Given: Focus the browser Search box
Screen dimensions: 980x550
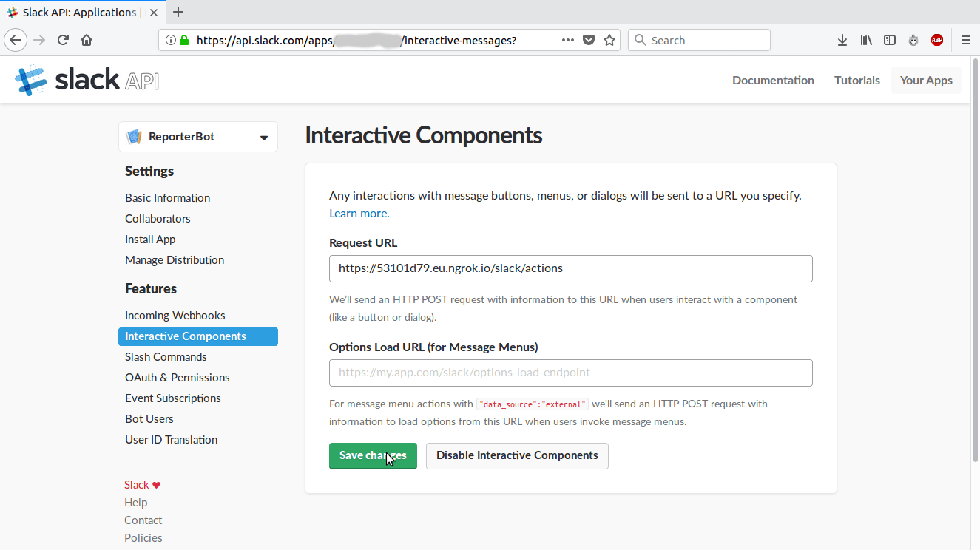Looking at the screenshot, I should click(x=699, y=40).
